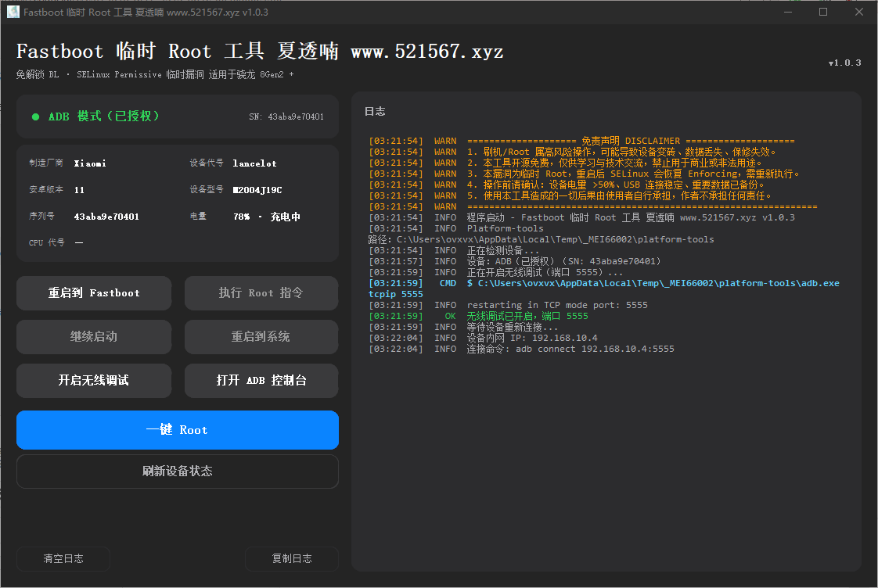Image resolution: width=878 pixels, height=588 pixels.
Task: Choose the 重启到系统 button
Action: pyautogui.click(x=261, y=336)
